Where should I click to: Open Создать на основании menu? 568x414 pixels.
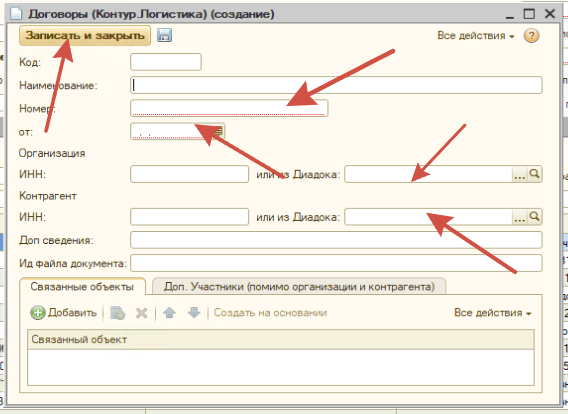(x=270, y=313)
